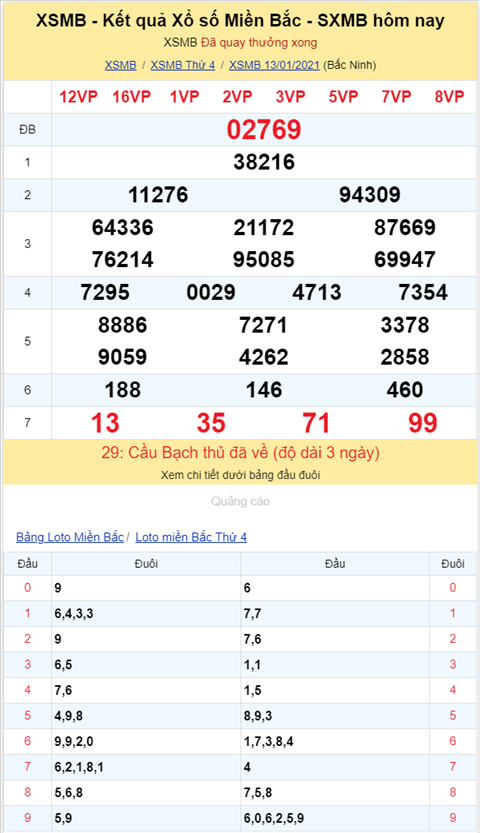The width and height of the screenshot is (480, 833).
Task: Open Loto miền Bắc Thứ 4 link
Action: point(191,537)
